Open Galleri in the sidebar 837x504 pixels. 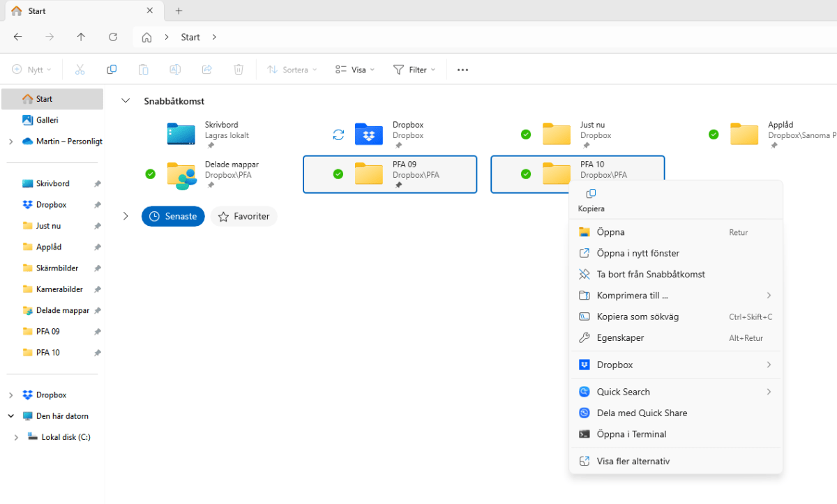tap(47, 120)
